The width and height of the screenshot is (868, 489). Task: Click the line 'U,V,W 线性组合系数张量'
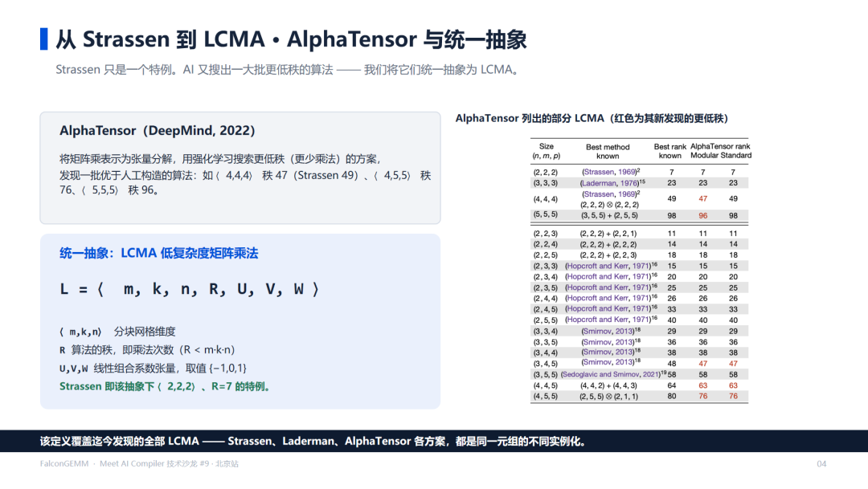153,369
